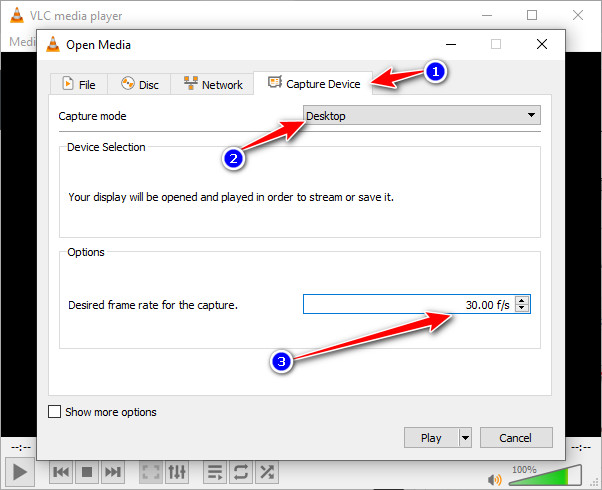Toggle random shuffle icon
602x490 pixels.
pyautogui.click(x=267, y=472)
